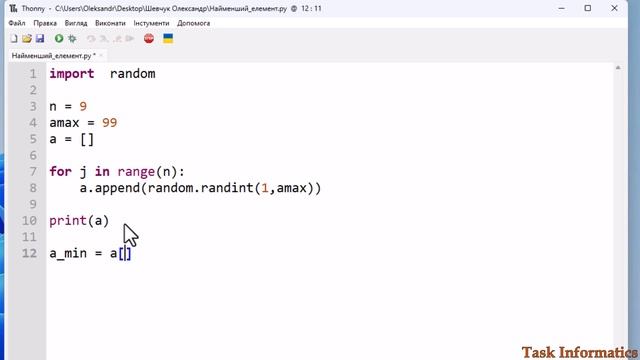
Task: Click 'a_min' on line 12
Action: (x=68, y=253)
